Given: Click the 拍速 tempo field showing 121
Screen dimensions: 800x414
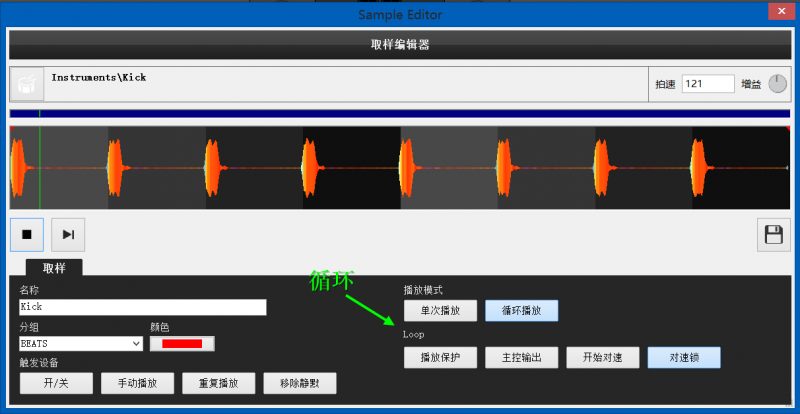Looking at the screenshot, I should pos(708,84).
